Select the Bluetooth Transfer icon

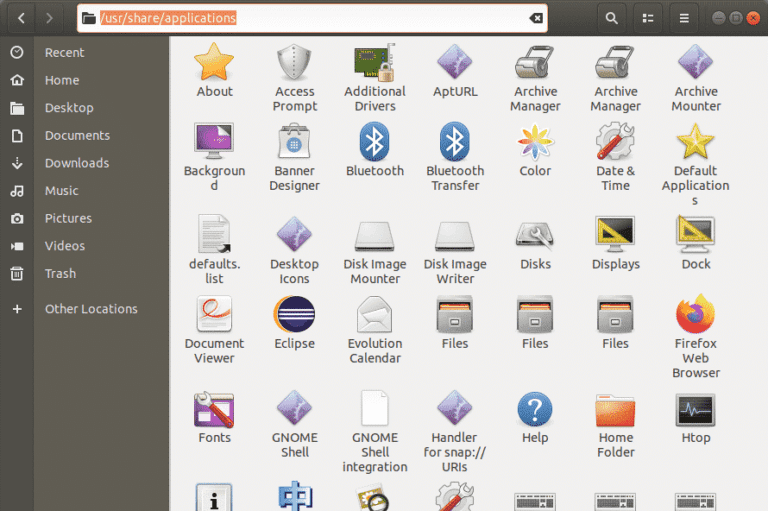(455, 142)
